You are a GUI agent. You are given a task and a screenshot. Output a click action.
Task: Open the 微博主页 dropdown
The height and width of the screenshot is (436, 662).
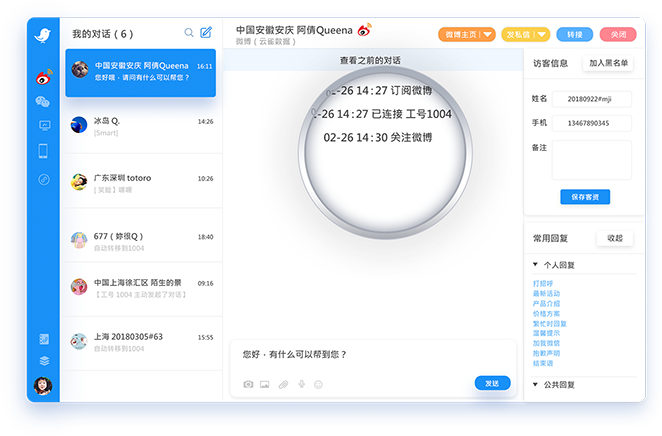[467, 34]
